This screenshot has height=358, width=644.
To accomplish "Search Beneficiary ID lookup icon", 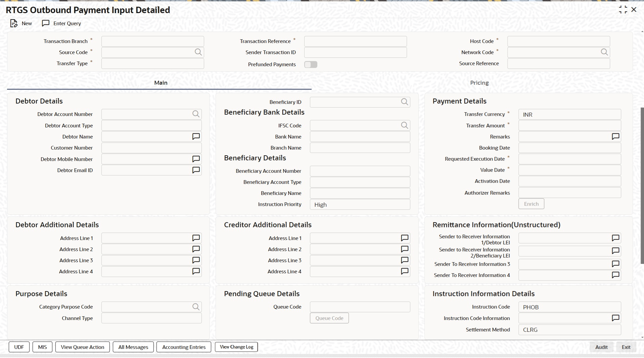I will pyautogui.click(x=405, y=102).
